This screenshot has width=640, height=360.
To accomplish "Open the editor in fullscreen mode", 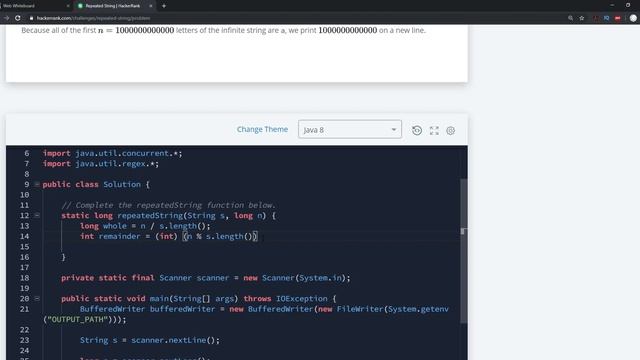I will (x=434, y=130).
